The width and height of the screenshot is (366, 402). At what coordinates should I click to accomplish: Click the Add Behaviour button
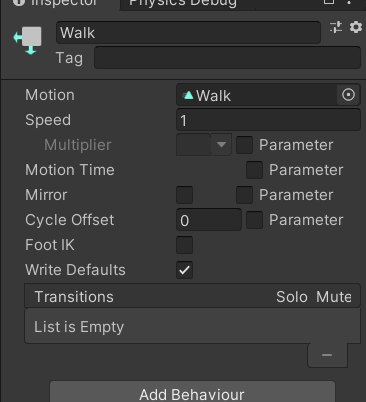point(192,393)
